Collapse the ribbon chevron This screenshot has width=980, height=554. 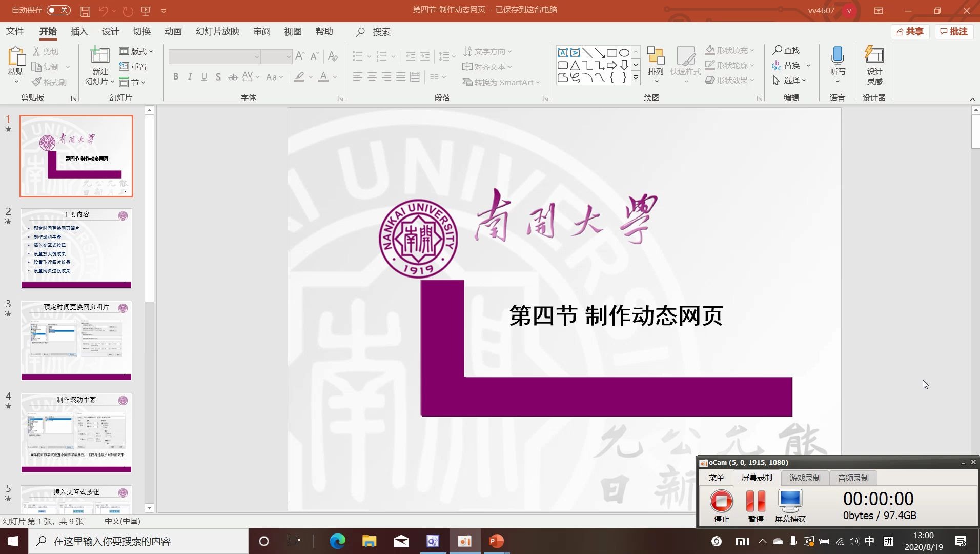972,99
